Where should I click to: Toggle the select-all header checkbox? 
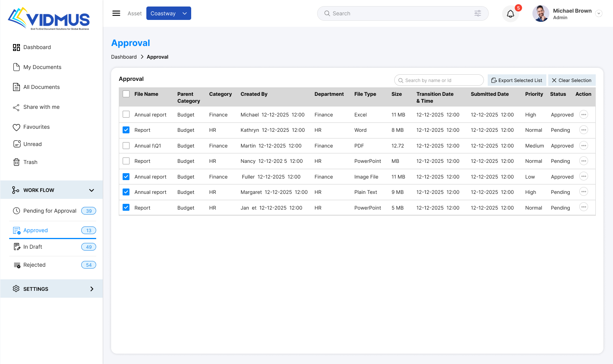coord(126,94)
